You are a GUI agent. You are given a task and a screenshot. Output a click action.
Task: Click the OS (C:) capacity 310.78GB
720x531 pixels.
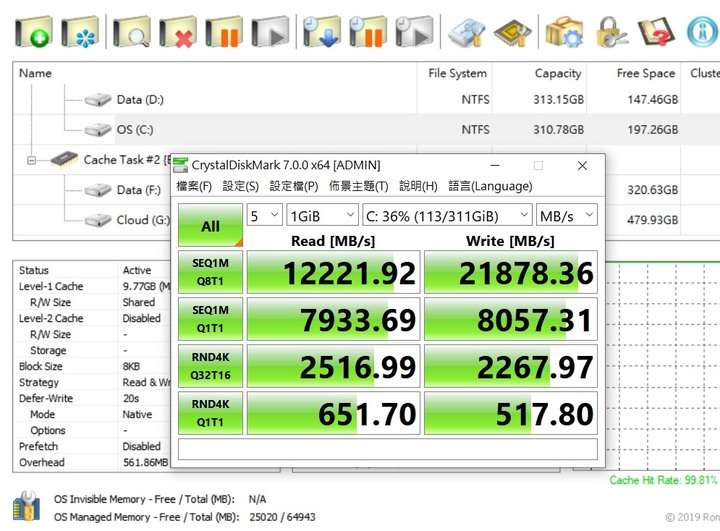(x=558, y=130)
